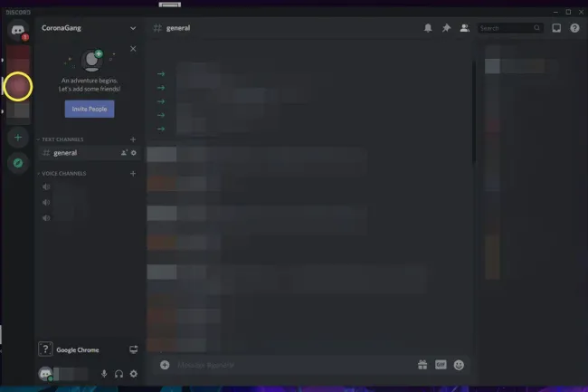Dismiss the invite friends panel
This screenshot has height=392, width=588.
click(x=133, y=49)
